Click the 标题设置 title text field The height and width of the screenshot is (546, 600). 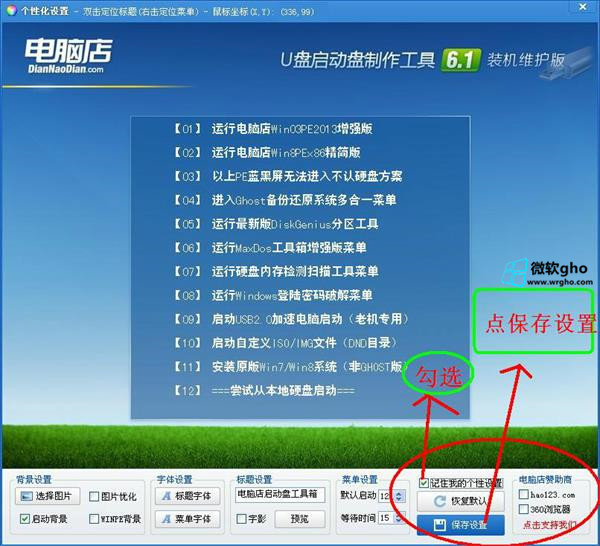tap(280, 494)
